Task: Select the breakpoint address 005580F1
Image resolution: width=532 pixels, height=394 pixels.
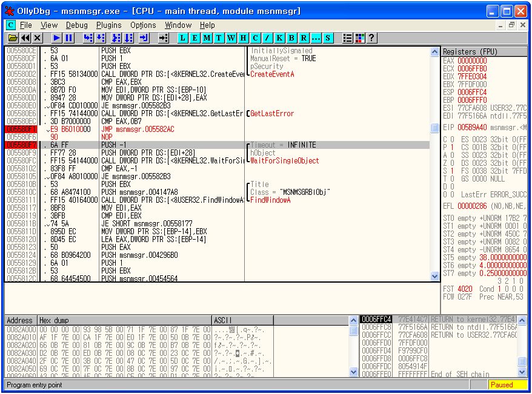Action: 21,129
